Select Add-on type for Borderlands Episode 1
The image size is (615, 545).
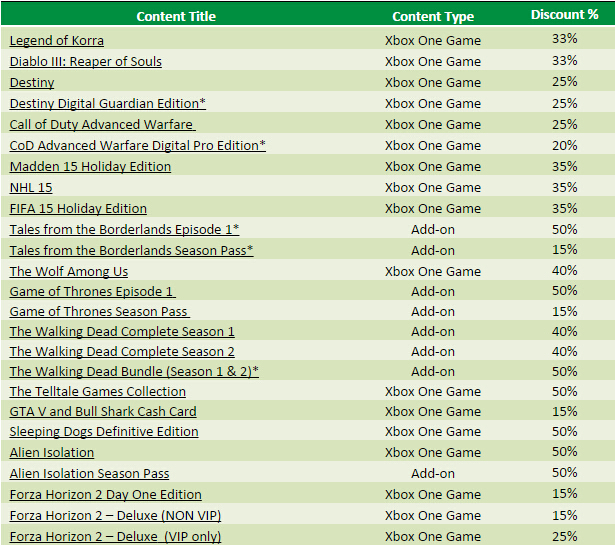[433, 229]
